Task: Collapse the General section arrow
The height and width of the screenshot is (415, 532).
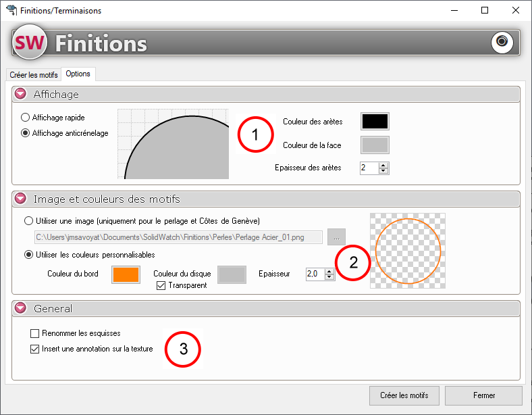Action: (20, 308)
